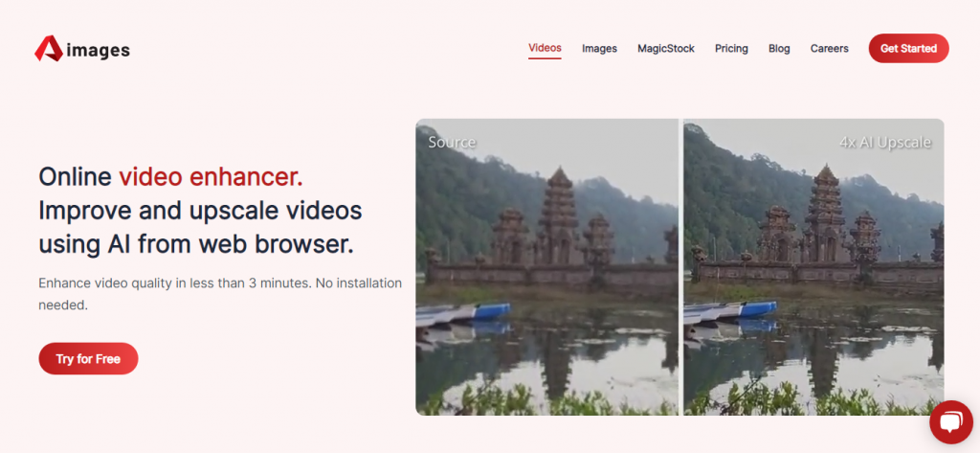Open the chat support bubble

click(950, 422)
